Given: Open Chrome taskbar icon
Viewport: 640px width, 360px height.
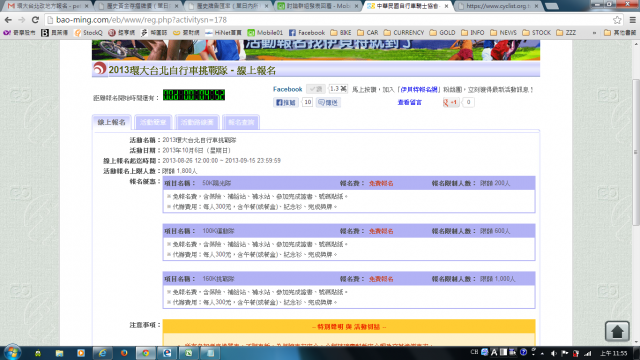Looking at the screenshot, I should 146,353.
